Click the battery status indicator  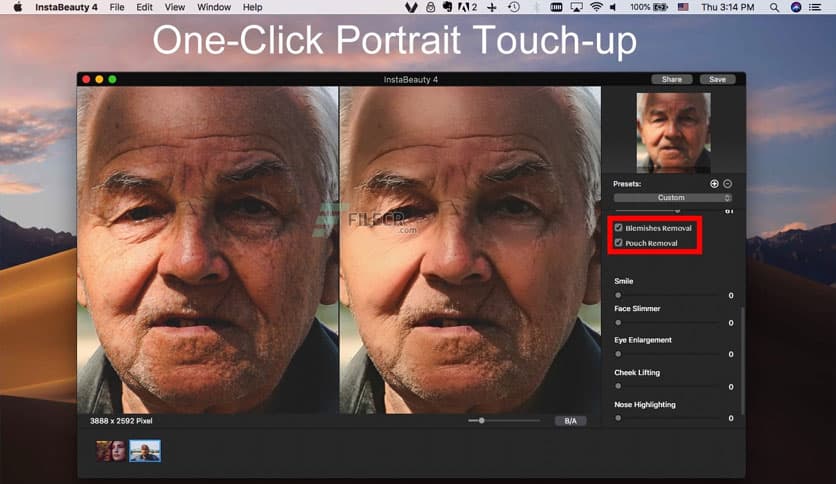[649, 7]
